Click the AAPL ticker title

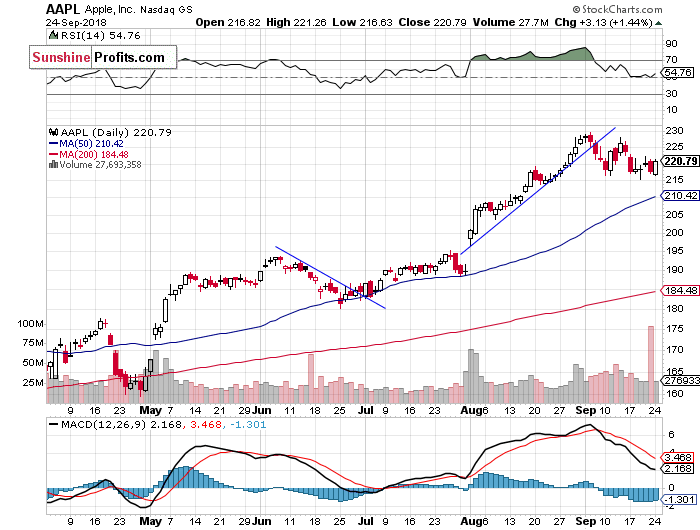[x=63, y=9]
